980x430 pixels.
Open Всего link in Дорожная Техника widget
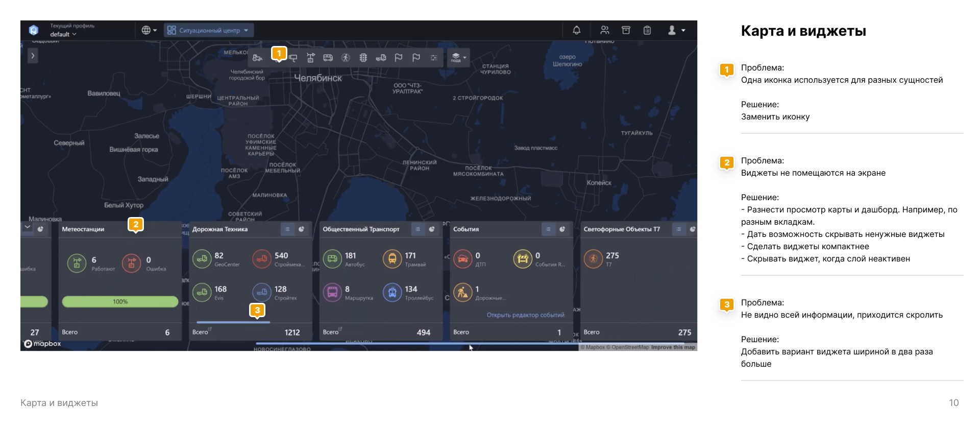pyautogui.click(x=202, y=332)
